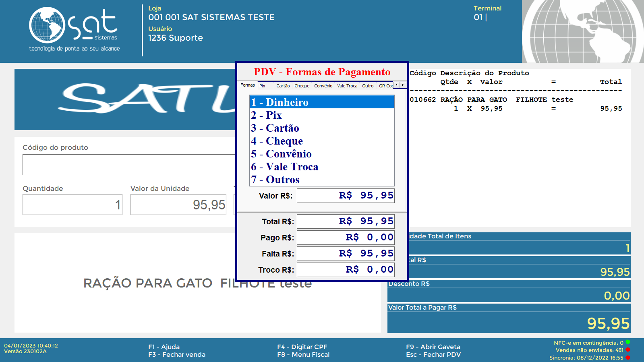Switch to the Convênio tab

(x=323, y=86)
